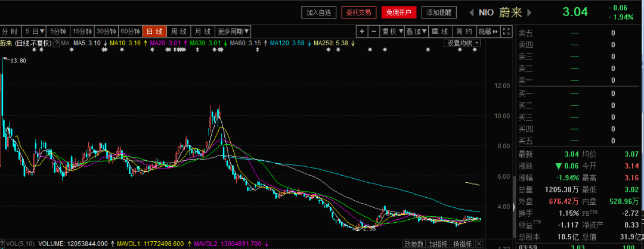Go to next stock arrow after 蔚来
Image resolution: width=644 pixels, height=249 pixels.
coord(530,13)
